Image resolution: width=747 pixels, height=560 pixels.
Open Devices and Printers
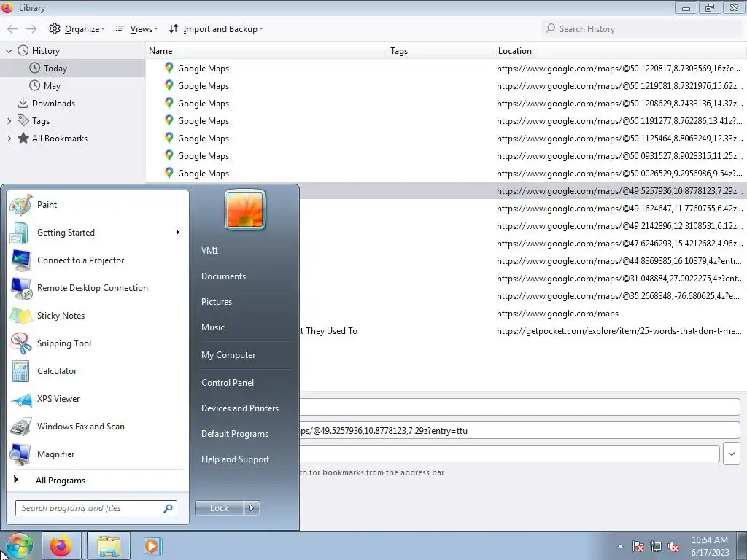[239, 408]
